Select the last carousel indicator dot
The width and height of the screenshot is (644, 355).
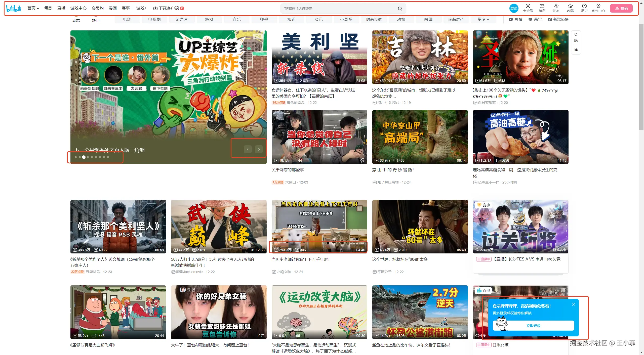click(108, 157)
